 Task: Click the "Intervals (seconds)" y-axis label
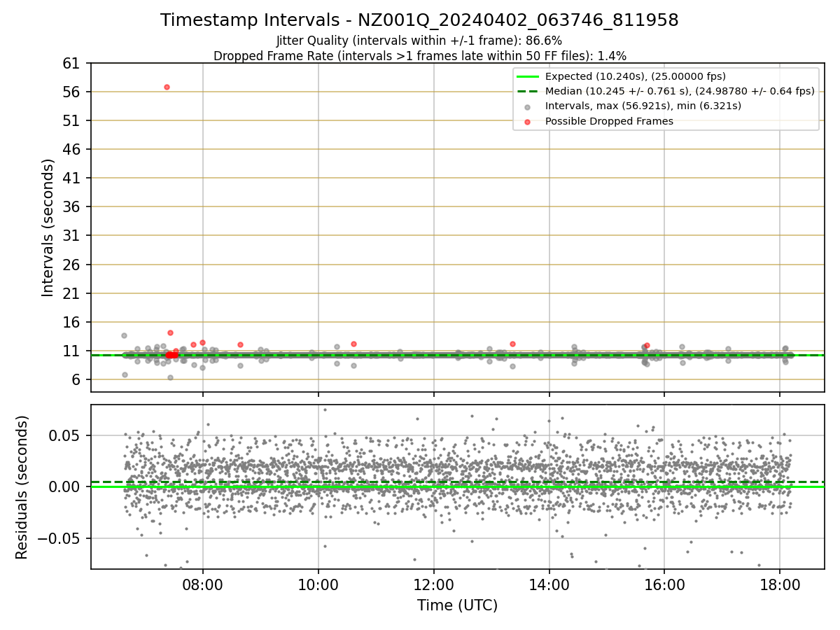click(48, 227)
